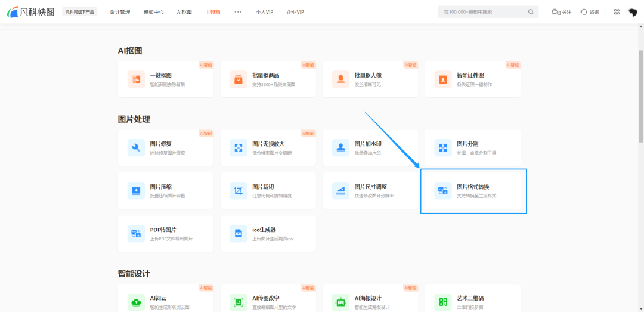Image resolution: width=644 pixels, height=312 pixels.
Task: Click the 图片压缩 compress icon
Action: tap(136, 191)
